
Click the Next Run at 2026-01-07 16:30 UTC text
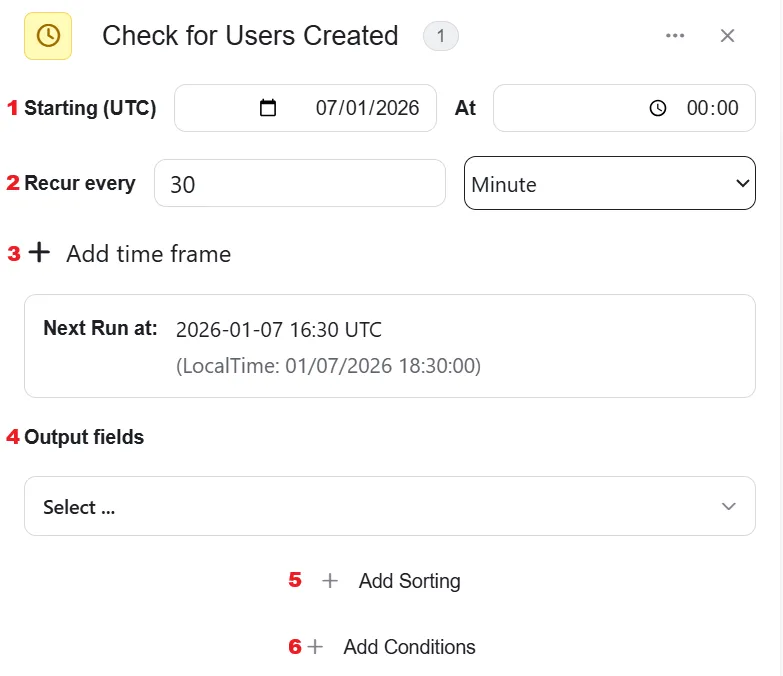[279, 330]
